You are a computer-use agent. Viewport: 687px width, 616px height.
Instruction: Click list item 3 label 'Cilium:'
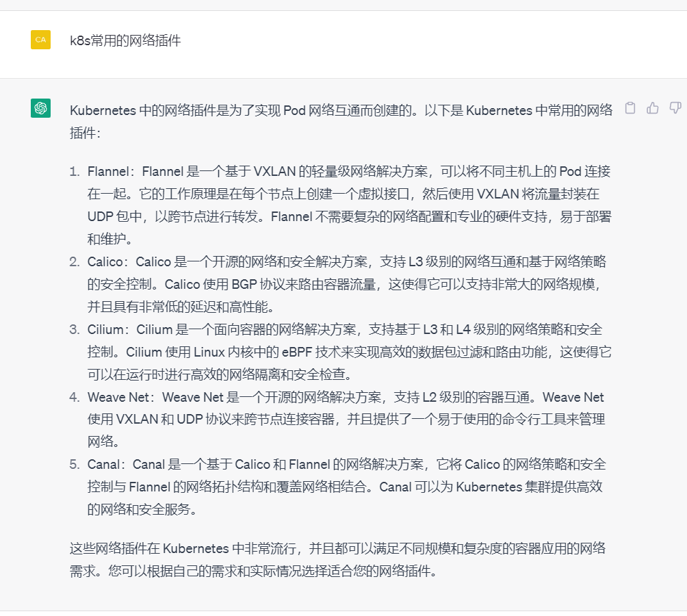pyautogui.click(x=108, y=329)
